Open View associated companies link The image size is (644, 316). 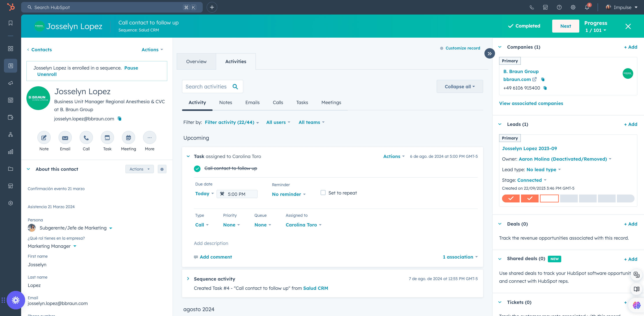[531, 103]
